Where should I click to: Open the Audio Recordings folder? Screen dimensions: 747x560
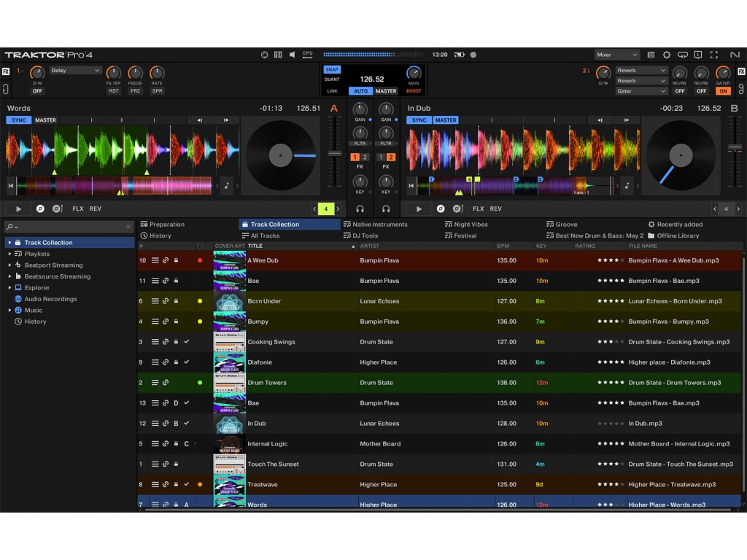click(50, 299)
